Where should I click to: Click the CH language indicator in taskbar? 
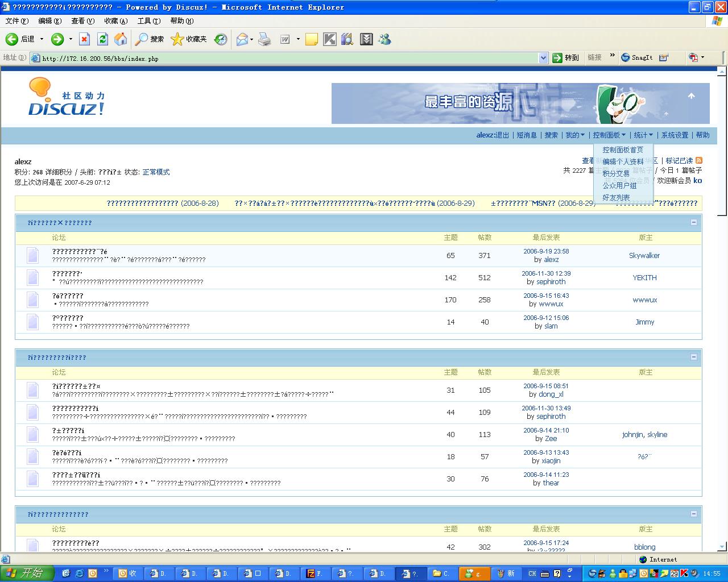(x=532, y=573)
